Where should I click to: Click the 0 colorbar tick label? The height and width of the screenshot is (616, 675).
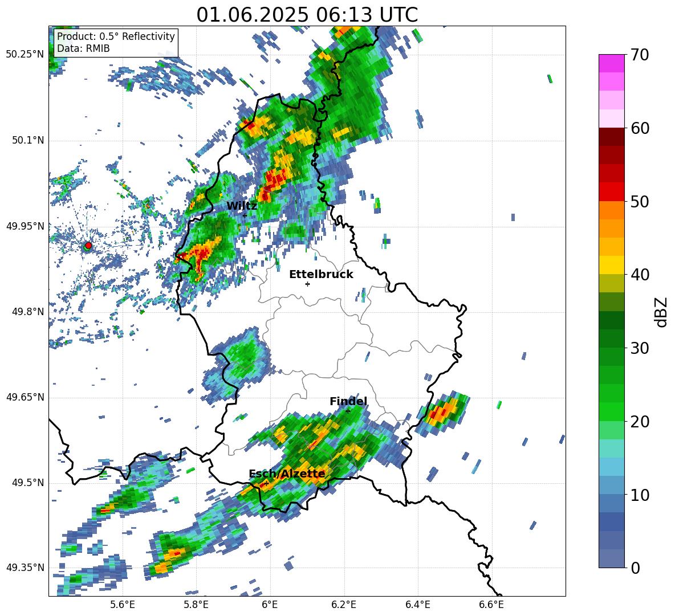click(x=635, y=568)
